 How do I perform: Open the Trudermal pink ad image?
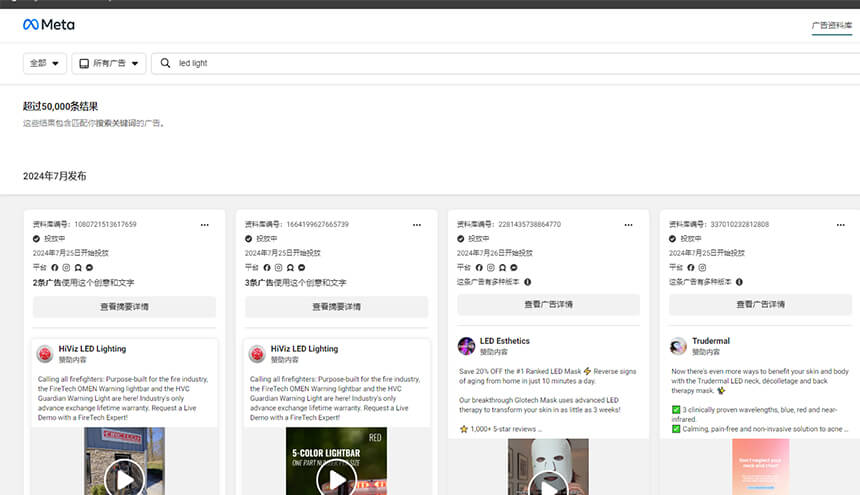tap(760, 467)
